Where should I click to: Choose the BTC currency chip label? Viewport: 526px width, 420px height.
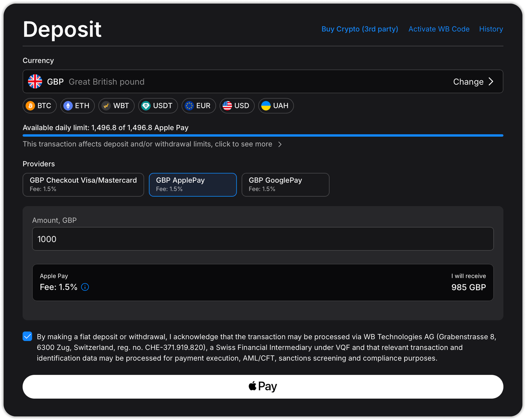click(x=44, y=106)
